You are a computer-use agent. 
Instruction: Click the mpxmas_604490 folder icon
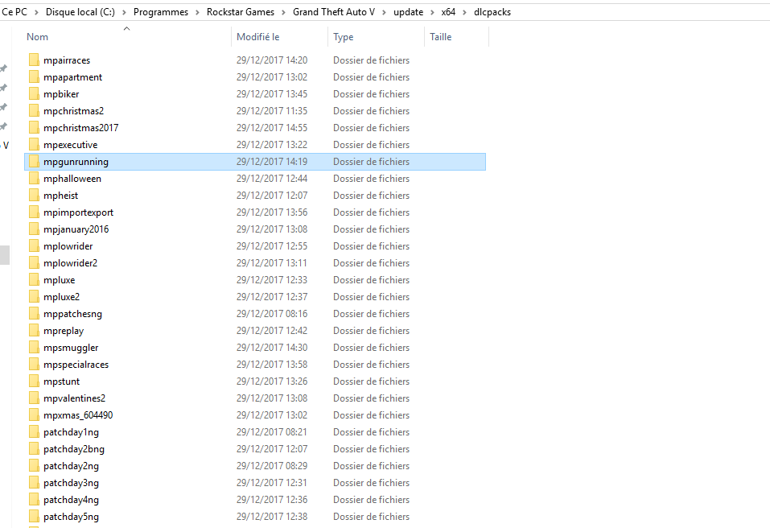(x=34, y=414)
